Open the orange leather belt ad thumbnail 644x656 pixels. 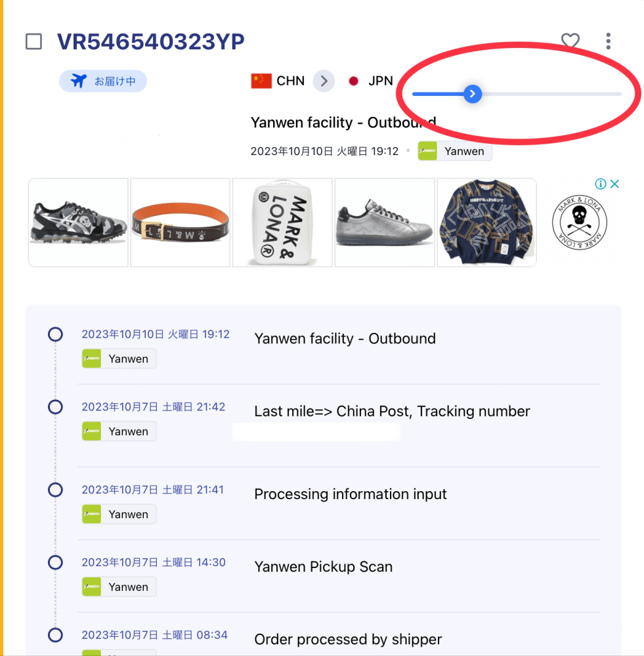tap(181, 223)
